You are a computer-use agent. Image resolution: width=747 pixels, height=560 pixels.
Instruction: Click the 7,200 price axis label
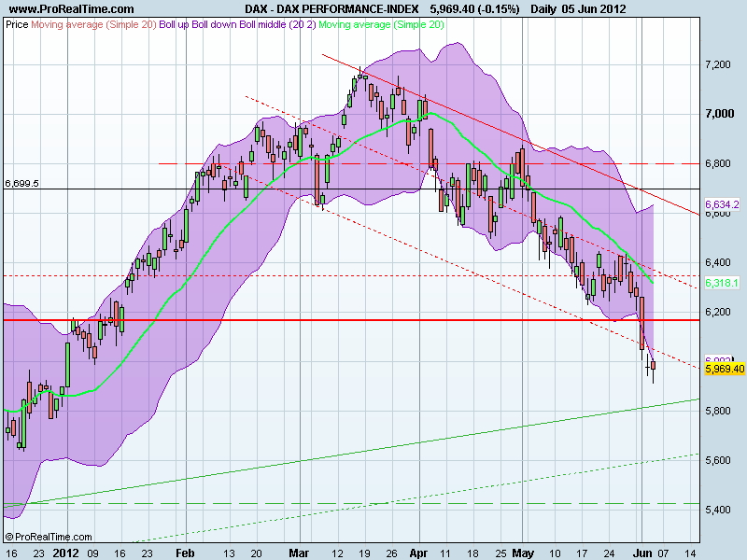(718, 64)
